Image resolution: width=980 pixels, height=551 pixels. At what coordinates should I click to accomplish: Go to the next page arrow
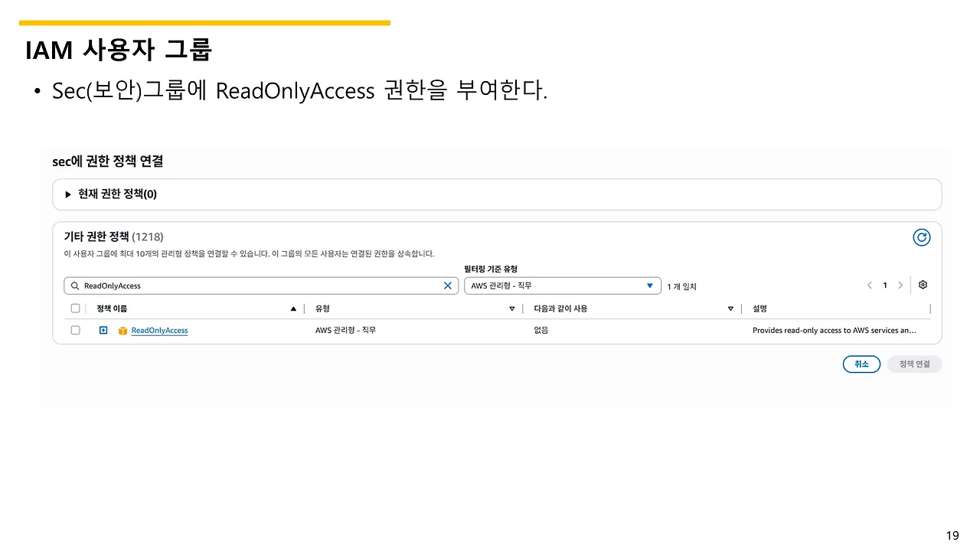900,285
